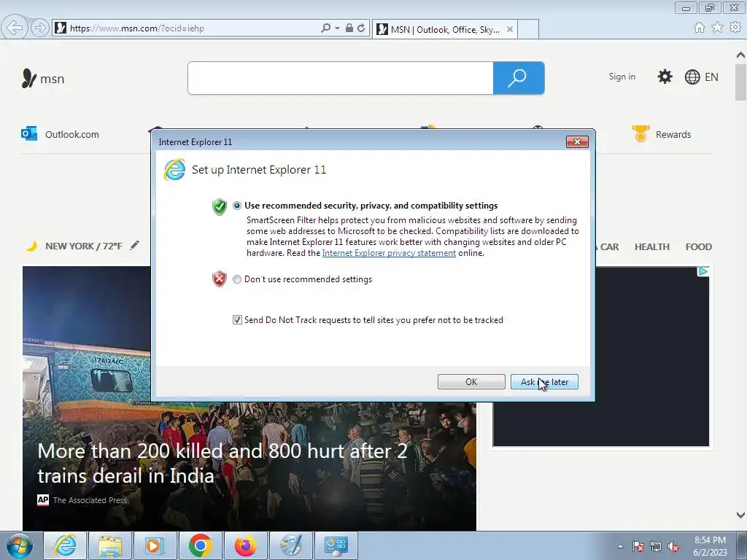Viewport: 747px width, 560px height.
Task: Open Windows Explorer folder on the taskbar
Action: 110,545
